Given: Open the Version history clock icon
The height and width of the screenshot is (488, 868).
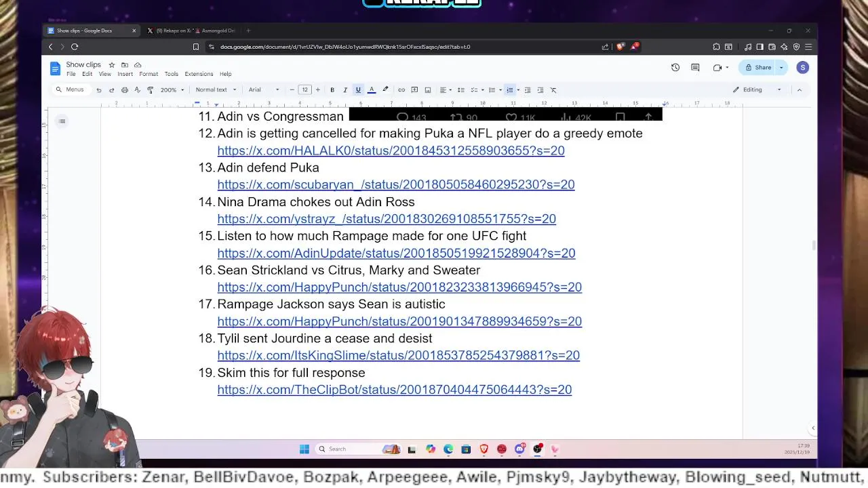Looking at the screenshot, I should [x=675, y=68].
